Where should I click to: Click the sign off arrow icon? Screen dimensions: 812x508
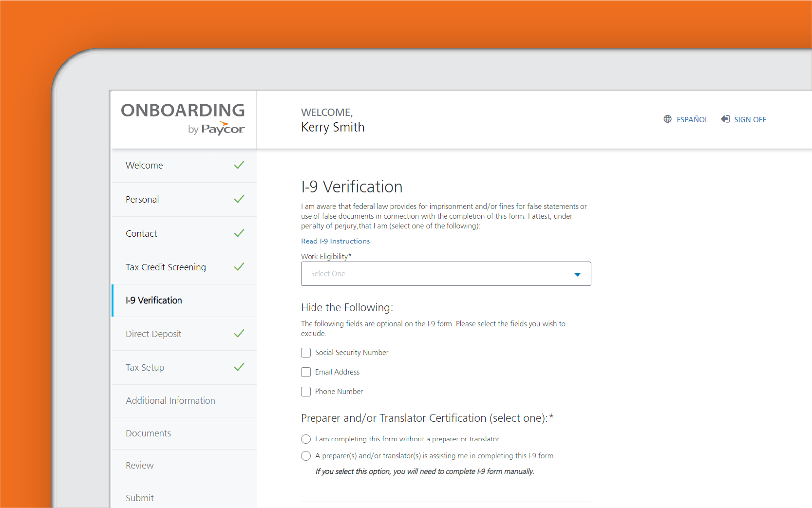coord(725,119)
